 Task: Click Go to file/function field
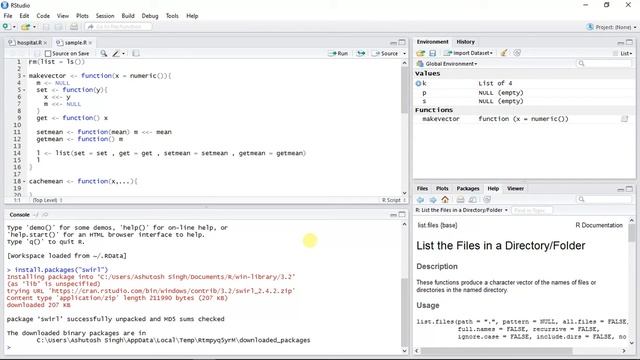coord(118,27)
